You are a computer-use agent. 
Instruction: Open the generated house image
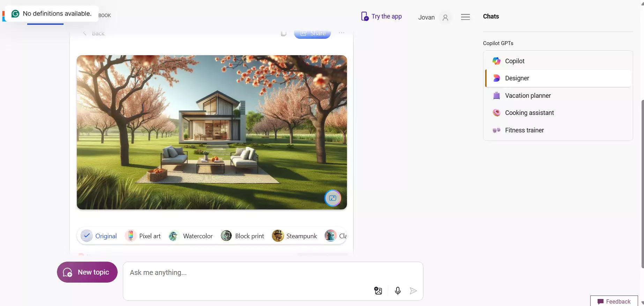pyautogui.click(x=212, y=132)
